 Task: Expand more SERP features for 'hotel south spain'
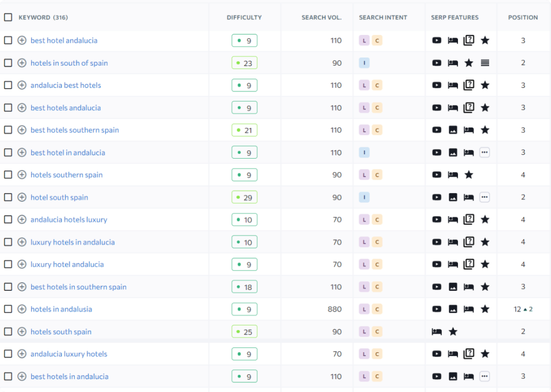click(485, 197)
